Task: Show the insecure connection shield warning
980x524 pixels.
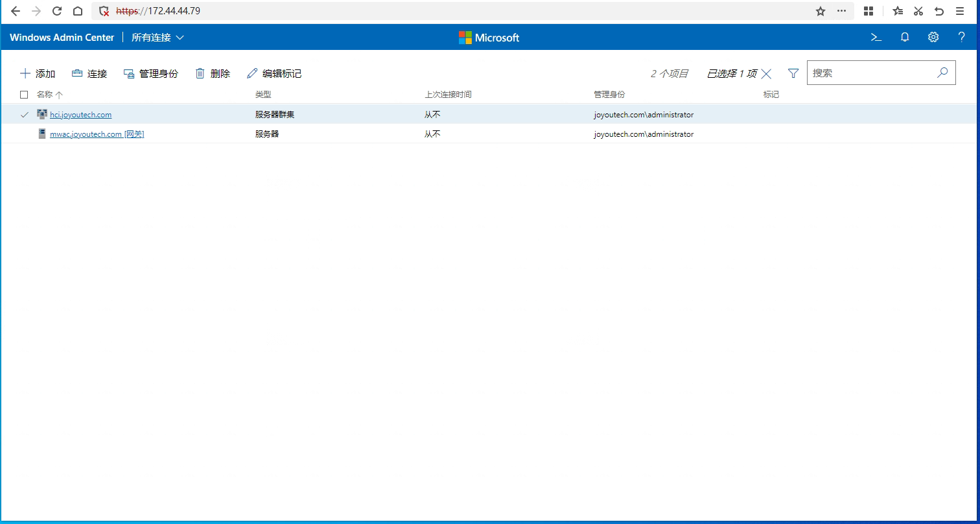Action: tap(104, 11)
